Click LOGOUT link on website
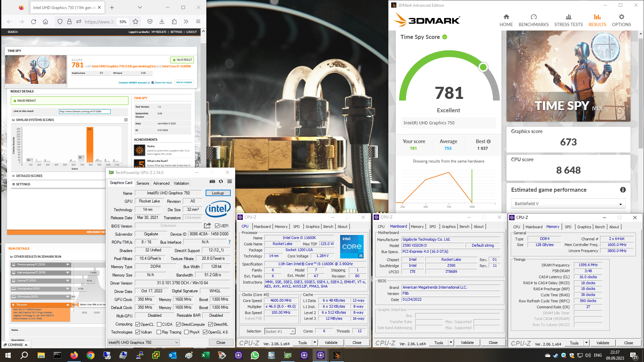The image size is (644, 362). pos(192,32)
